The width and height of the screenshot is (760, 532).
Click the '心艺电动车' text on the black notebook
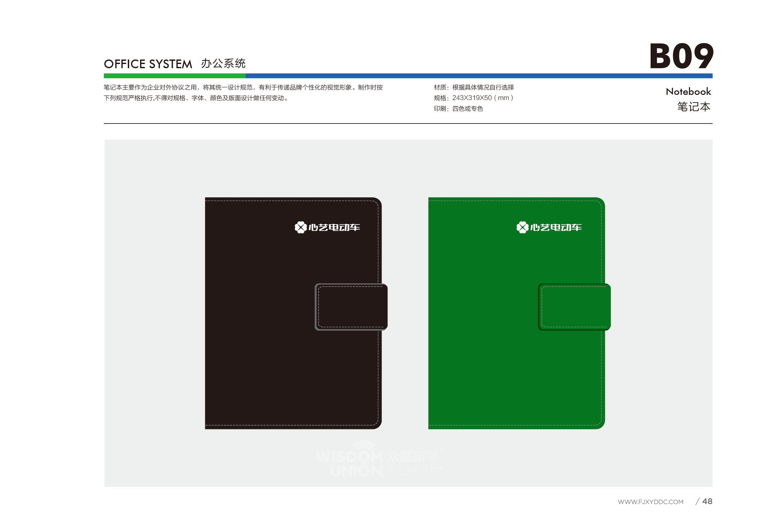click(x=334, y=227)
